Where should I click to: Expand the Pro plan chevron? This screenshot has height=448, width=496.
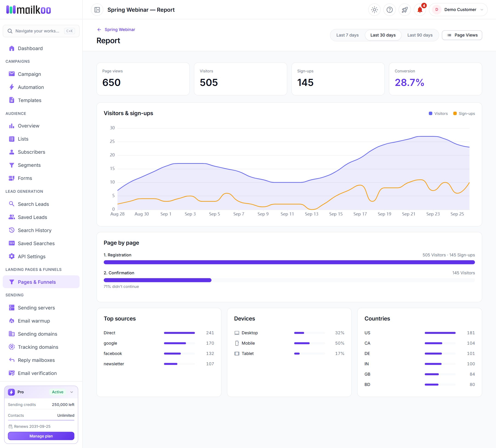tap(72, 392)
